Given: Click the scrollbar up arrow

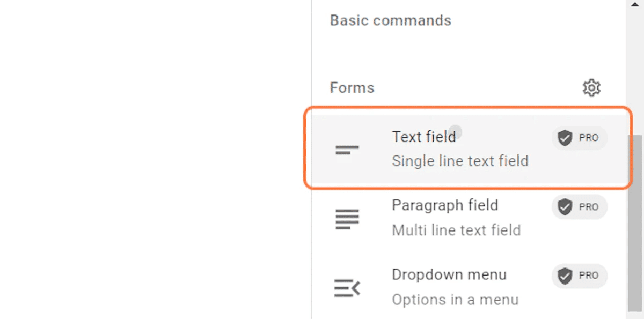Looking at the screenshot, I should 635,4.
